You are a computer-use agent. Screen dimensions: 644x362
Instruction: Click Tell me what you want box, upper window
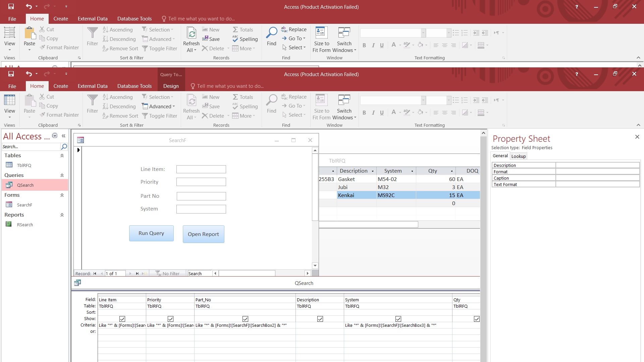pos(201,19)
